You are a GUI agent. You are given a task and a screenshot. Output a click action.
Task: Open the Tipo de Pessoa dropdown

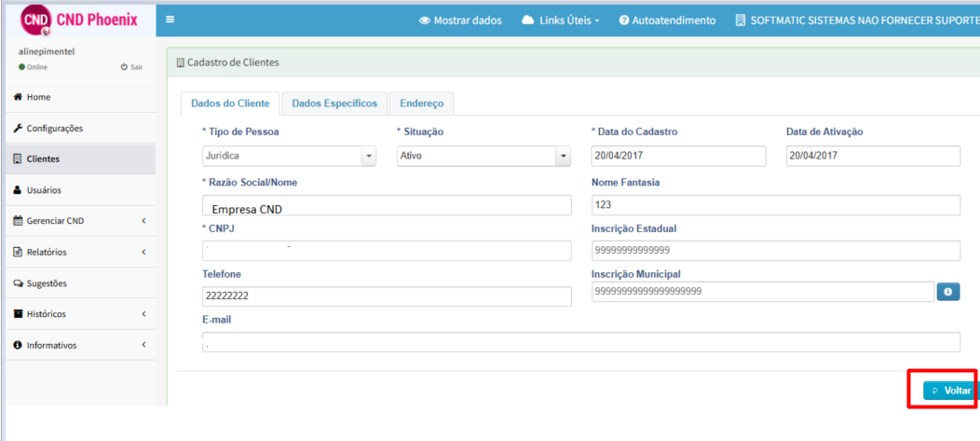click(289, 157)
